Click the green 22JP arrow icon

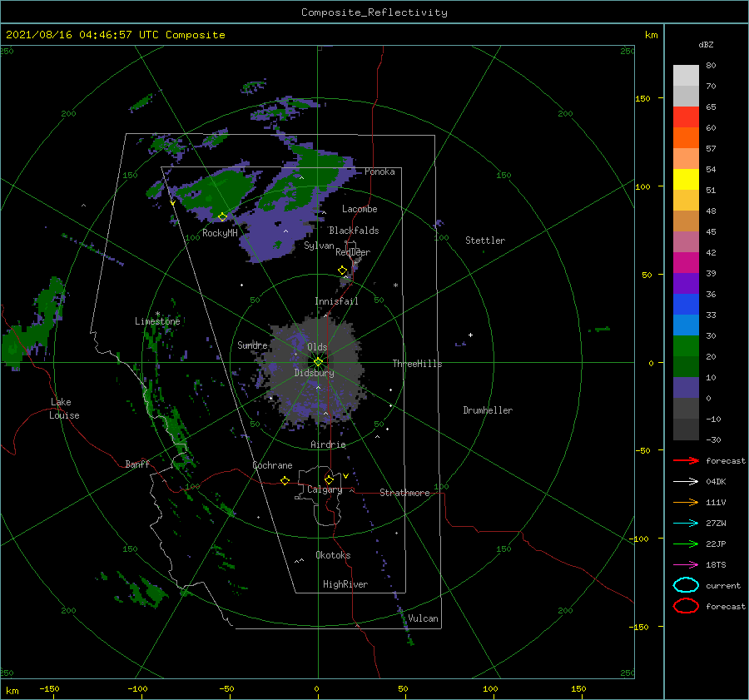point(686,544)
